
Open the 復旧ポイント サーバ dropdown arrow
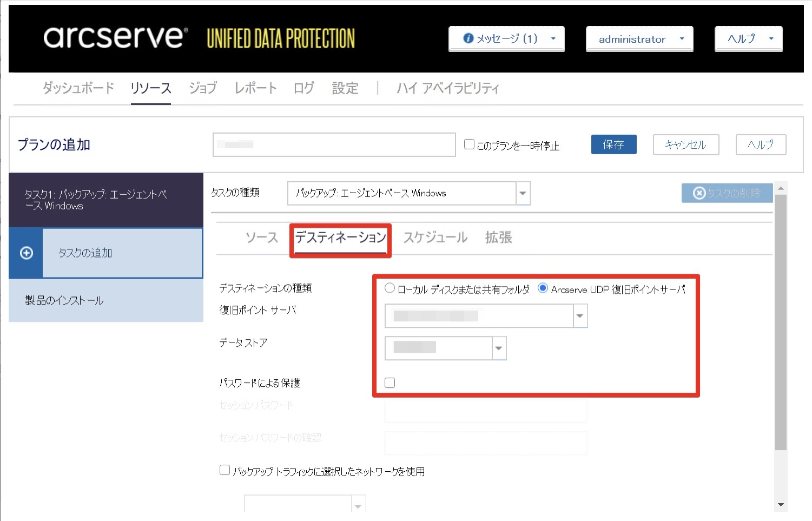point(580,316)
